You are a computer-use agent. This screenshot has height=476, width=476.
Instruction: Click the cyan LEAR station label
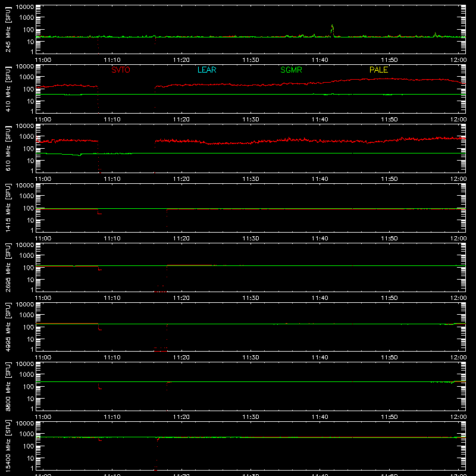tap(206, 70)
